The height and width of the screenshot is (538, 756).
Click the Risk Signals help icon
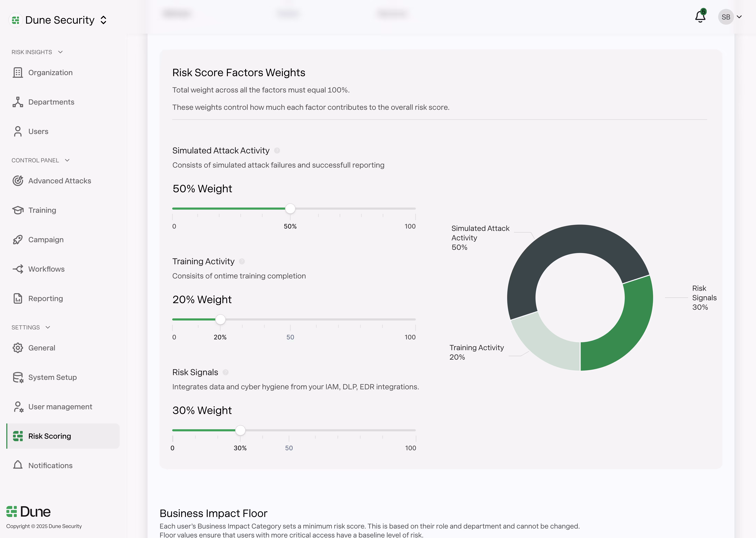coord(226,372)
